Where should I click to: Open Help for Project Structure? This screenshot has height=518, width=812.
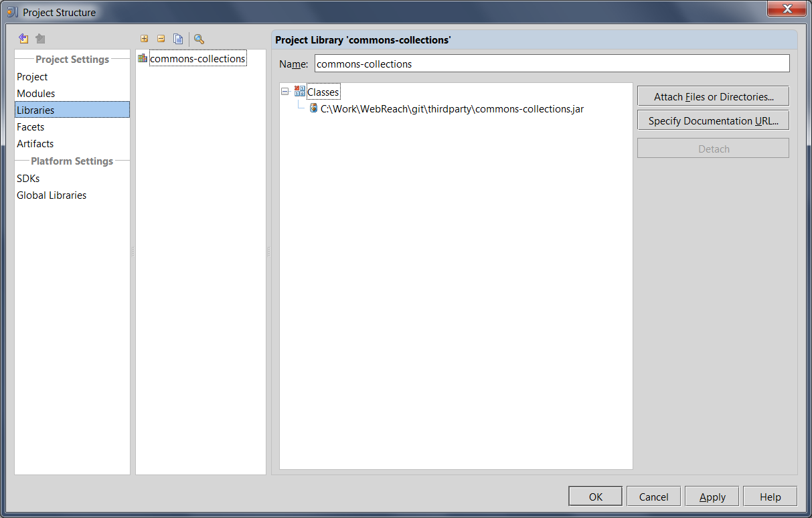click(770, 497)
